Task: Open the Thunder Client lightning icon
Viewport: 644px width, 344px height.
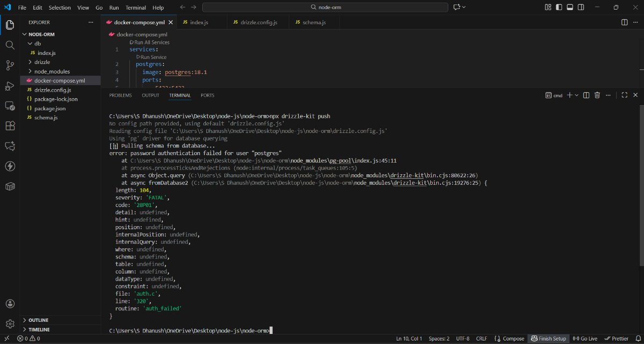Action: point(10,166)
